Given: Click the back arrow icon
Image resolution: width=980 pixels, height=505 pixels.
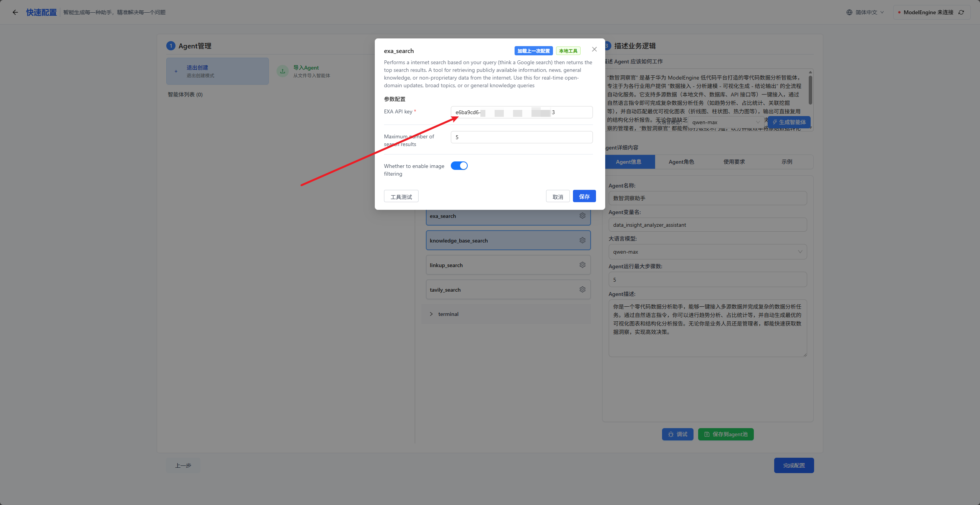Looking at the screenshot, I should [15, 12].
